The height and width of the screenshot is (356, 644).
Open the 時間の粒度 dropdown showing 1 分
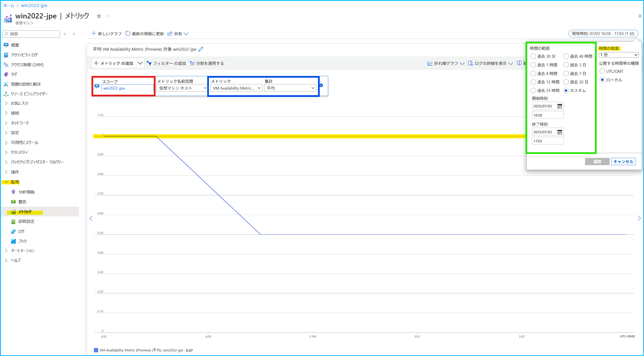pos(619,55)
